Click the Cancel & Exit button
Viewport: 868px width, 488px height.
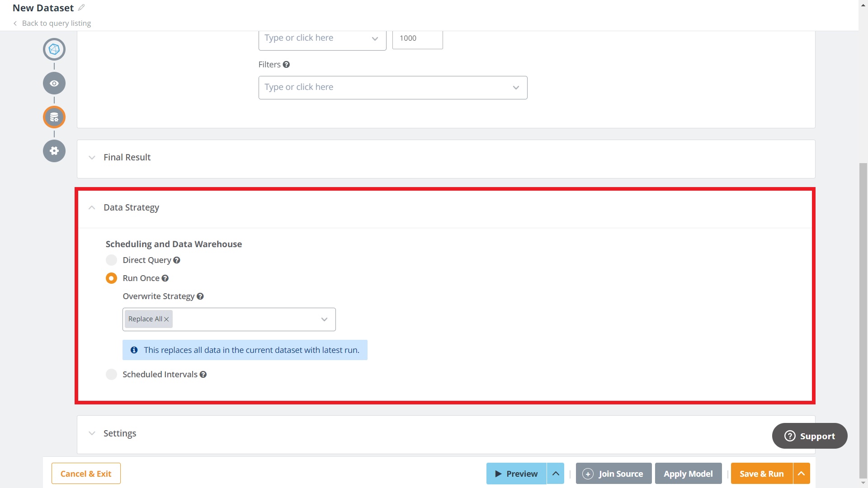click(85, 473)
